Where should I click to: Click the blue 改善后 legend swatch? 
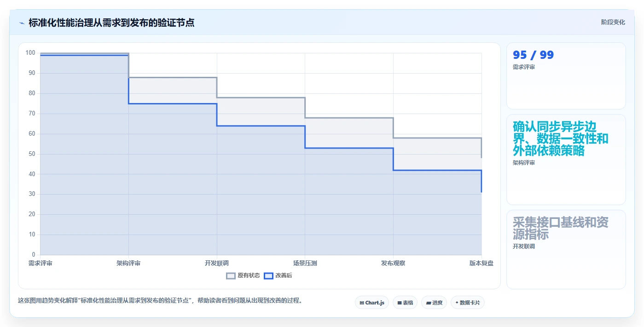pyautogui.click(x=268, y=275)
